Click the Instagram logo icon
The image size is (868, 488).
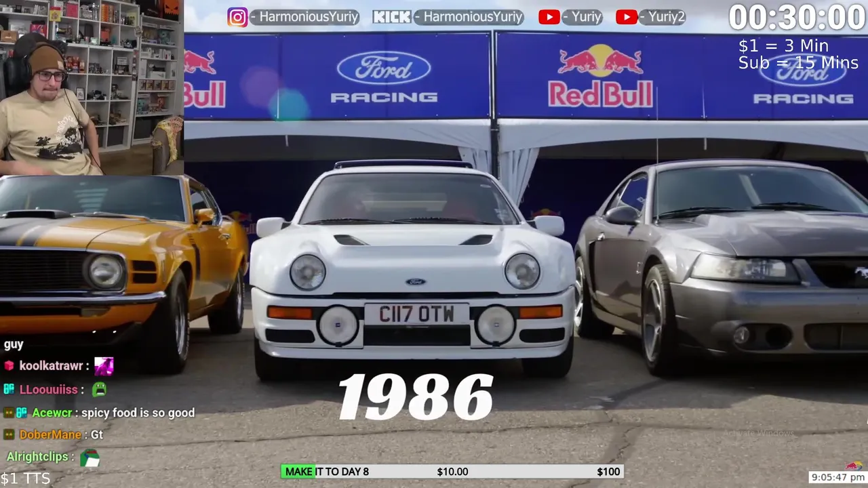(x=237, y=17)
